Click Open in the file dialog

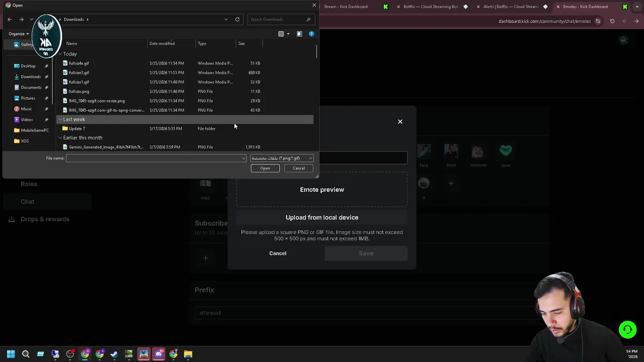coord(265,168)
